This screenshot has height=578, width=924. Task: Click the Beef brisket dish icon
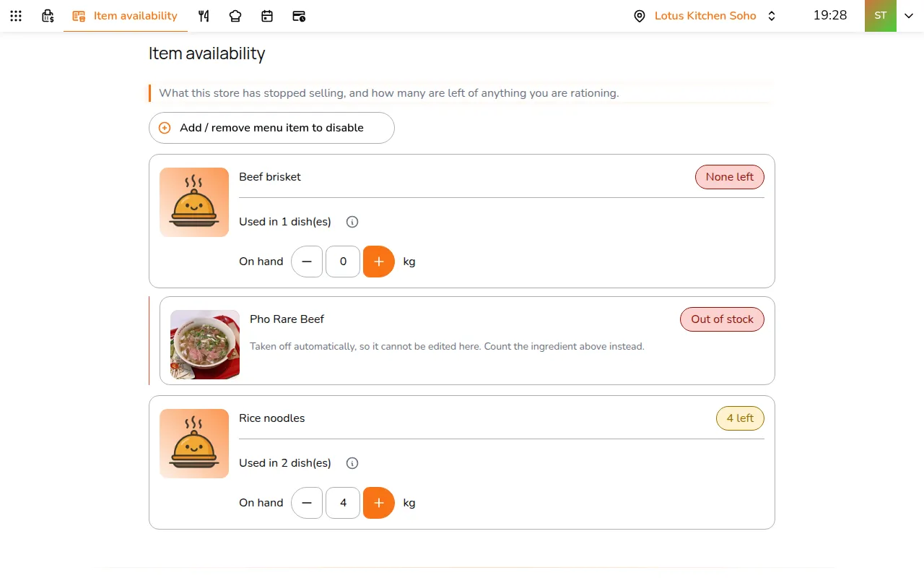tap(194, 202)
